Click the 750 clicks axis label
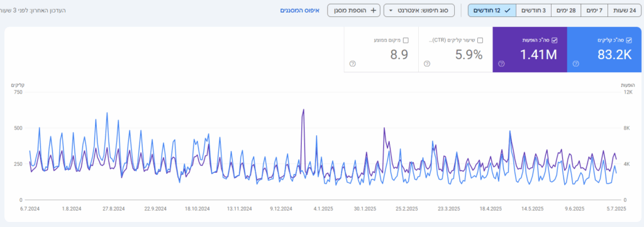 pyautogui.click(x=18, y=92)
